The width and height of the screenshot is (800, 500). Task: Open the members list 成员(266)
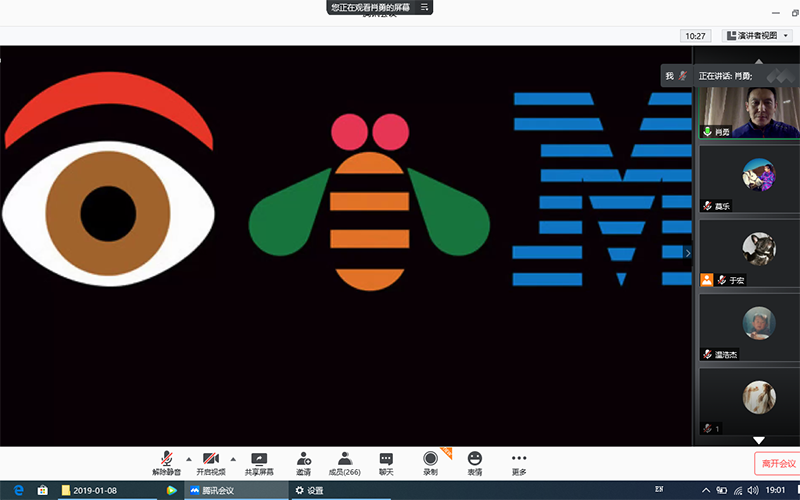click(x=345, y=464)
